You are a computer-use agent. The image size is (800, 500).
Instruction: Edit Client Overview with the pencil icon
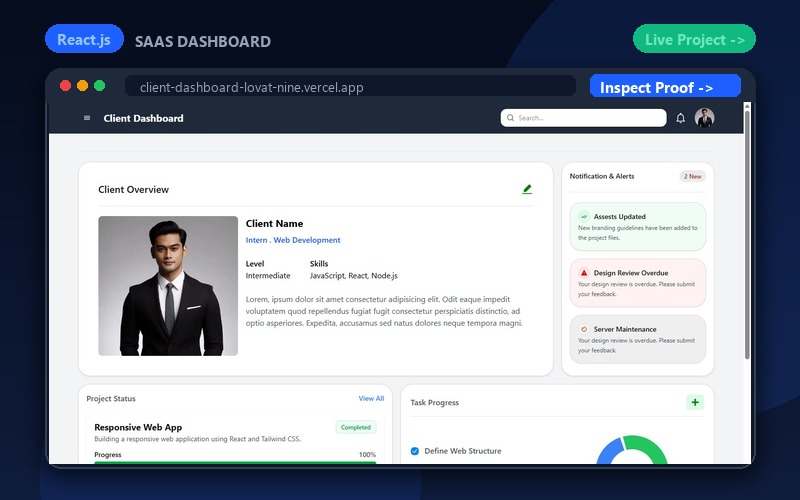pos(527,189)
